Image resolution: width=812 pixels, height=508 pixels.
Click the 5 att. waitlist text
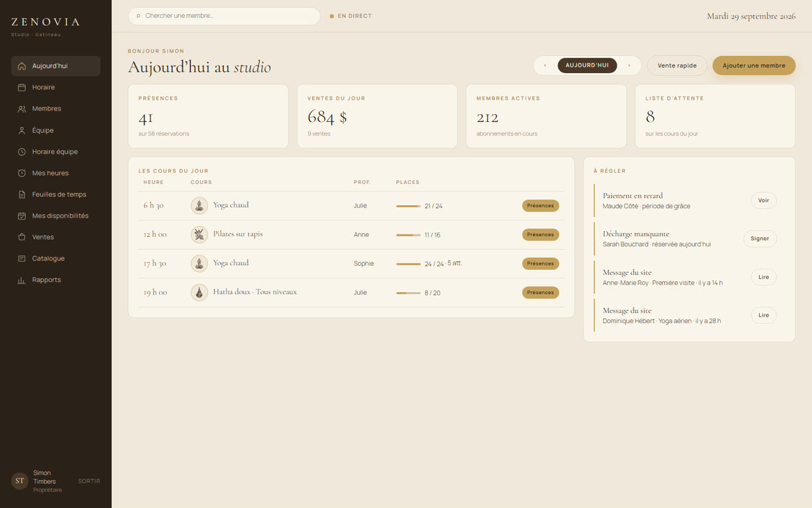click(x=455, y=263)
